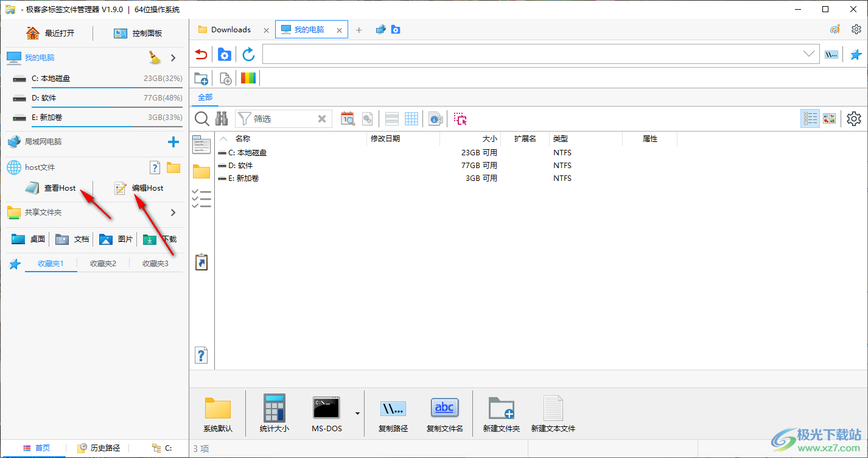868x458 pixels.
Task: Open the address bar dropdown arrow
Action: click(x=809, y=54)
